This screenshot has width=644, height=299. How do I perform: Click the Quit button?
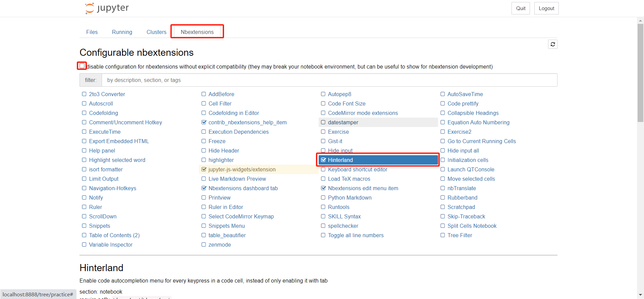pyautogui.click(x=521, y=8)
